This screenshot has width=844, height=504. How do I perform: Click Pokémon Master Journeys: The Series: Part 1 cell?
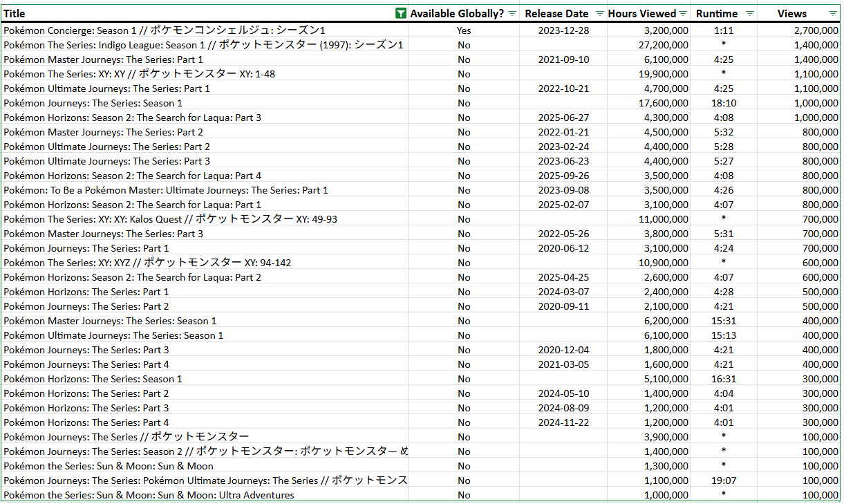point(104,59)
